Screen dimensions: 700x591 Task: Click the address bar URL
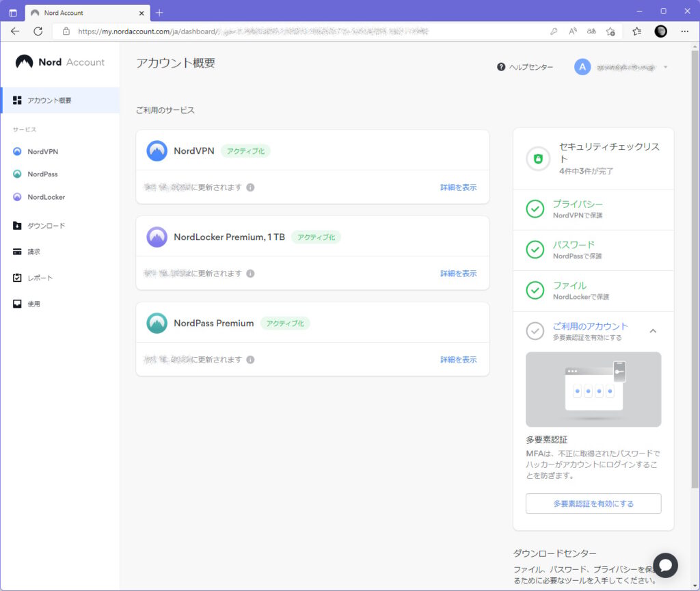pyautogui.click(x=253, y=31)
